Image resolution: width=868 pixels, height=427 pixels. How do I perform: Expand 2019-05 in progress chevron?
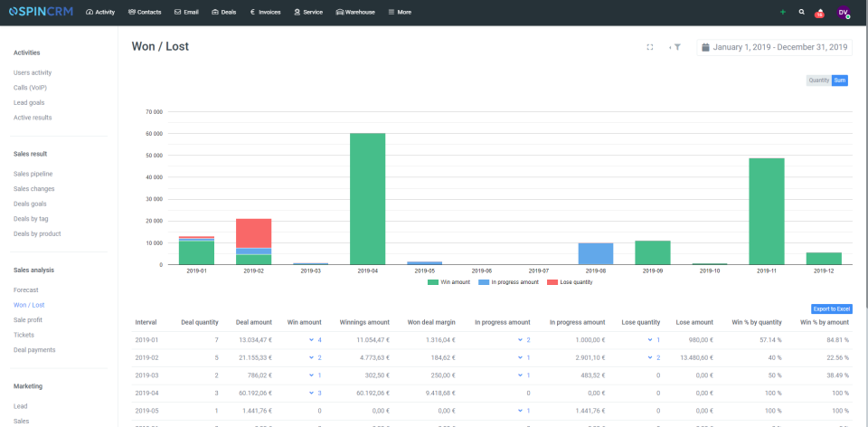(521, 411)
